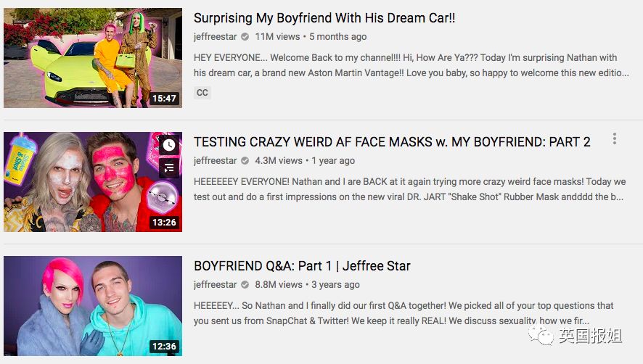Click the WeChat logo watermark
The image size is (643, 364).
click(x=541, y=335)
